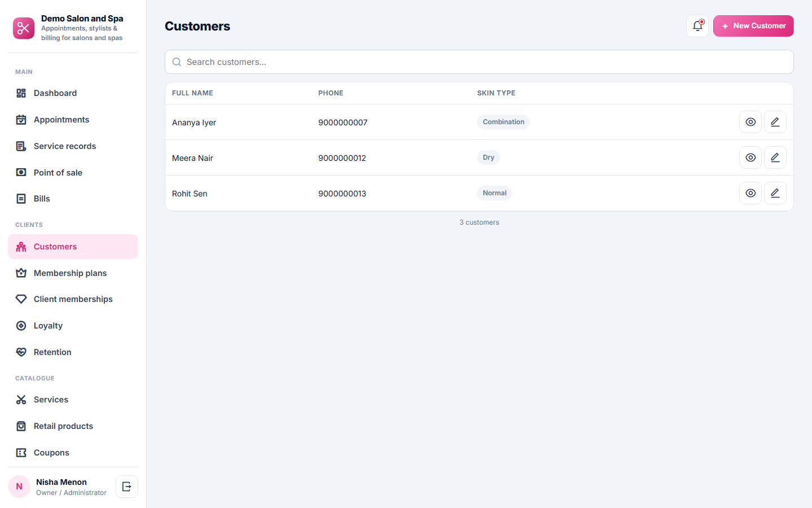This screenshot has height=508, width=812.
Task: Click the user avatar with letter N
Action: coord(19,487)
